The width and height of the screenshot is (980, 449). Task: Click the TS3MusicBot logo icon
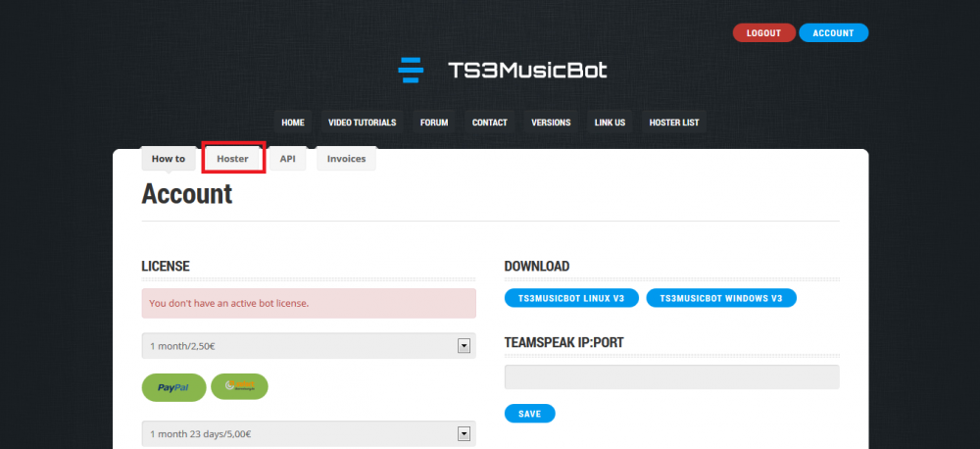point(411,70)
